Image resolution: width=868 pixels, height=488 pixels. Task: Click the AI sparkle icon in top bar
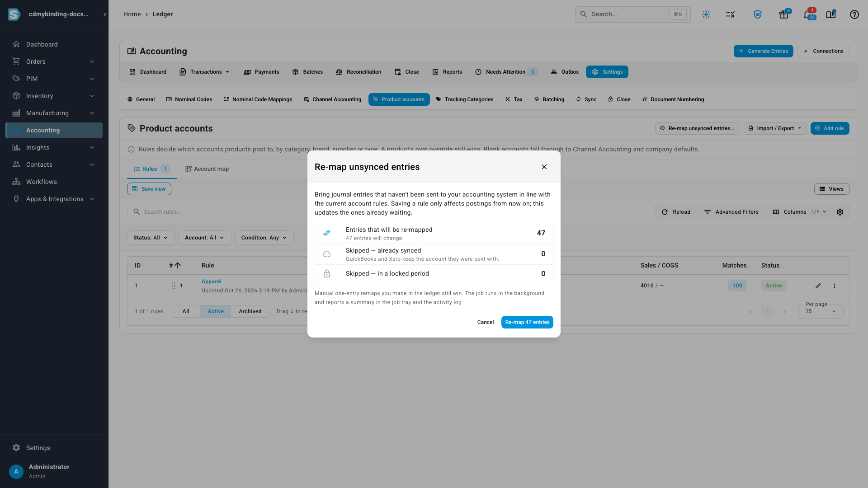point(706,14)
